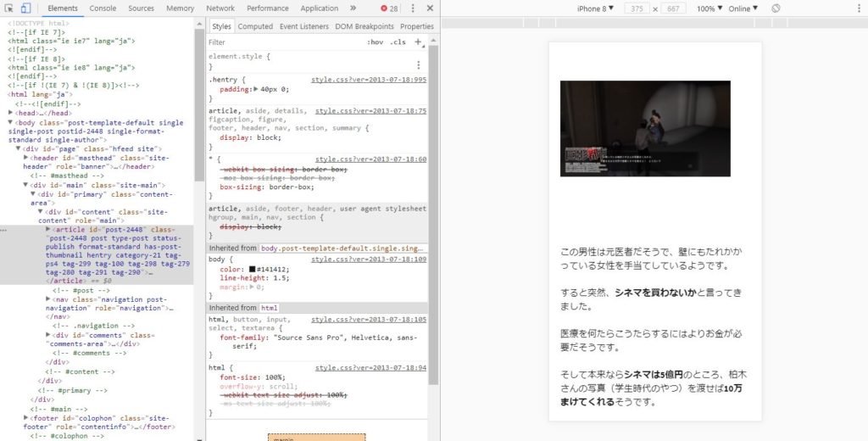Click the .hentry selector text

(x=223, y=80)
